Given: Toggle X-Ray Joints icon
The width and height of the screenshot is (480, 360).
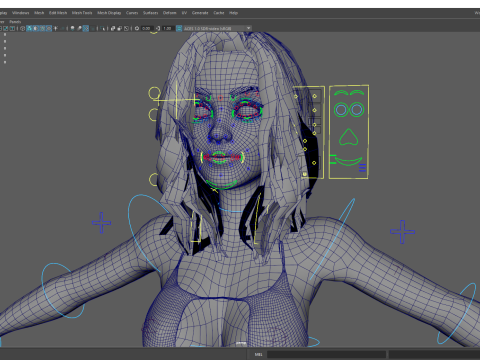Looking at the screenshot, I should pos(126,28).
